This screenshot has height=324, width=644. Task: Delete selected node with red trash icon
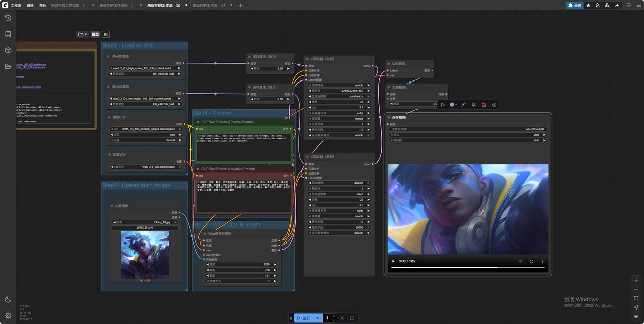coord(484,105)
